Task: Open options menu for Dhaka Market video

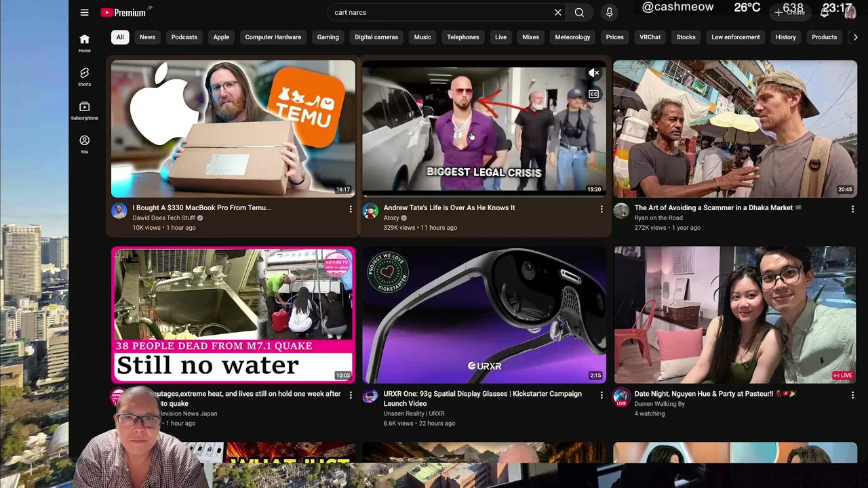Action: point(852,209)
